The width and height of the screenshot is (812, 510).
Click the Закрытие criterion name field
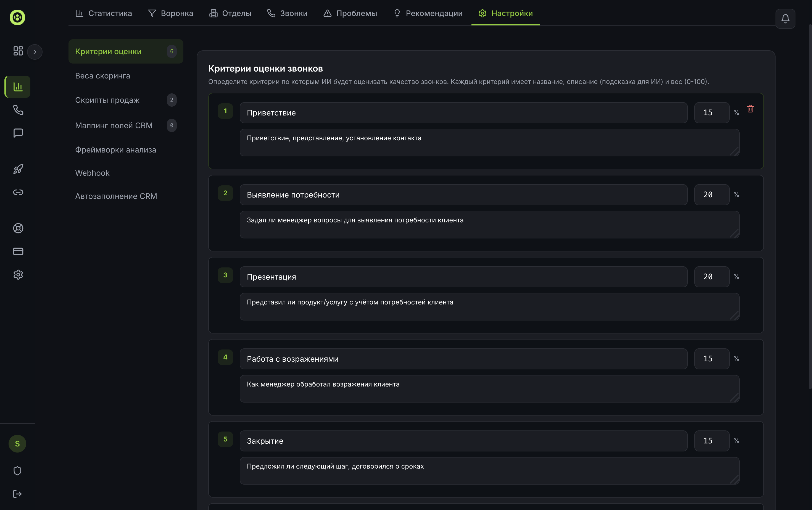coord(463,441)
